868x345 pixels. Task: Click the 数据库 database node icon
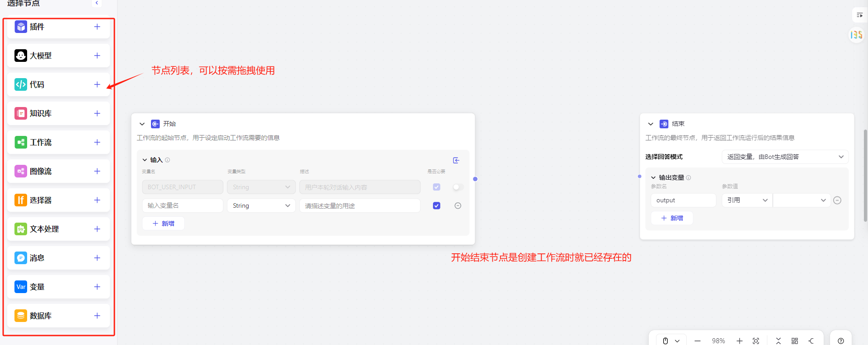[21, 316]
